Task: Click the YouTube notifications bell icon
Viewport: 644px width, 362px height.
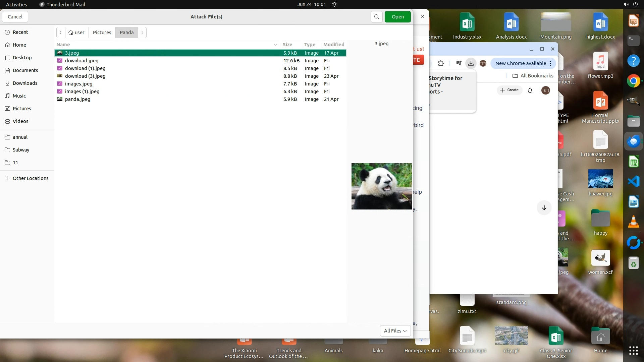Action: [530, 90]
